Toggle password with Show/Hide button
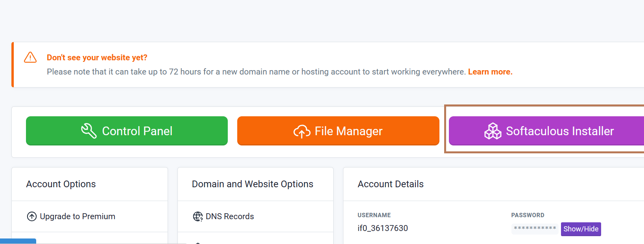Image resolution: width=644 pixels, height=244 pixels. click(581, 229)
